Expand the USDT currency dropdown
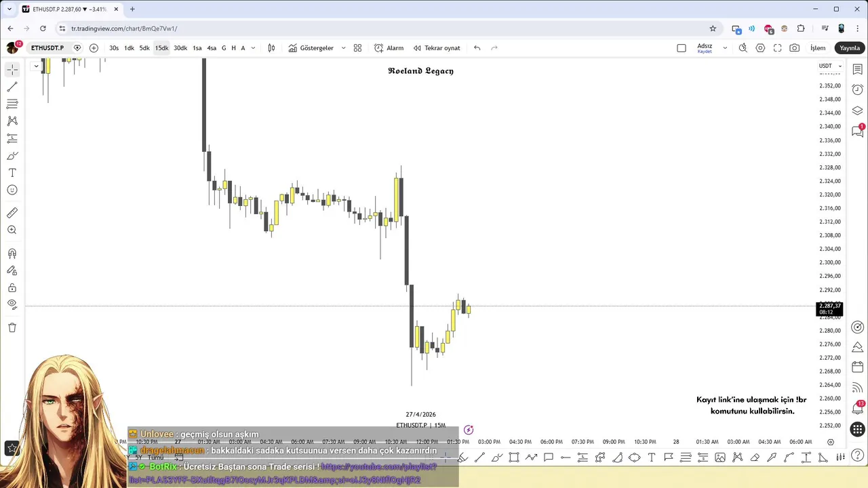This screenshot has width=868, height=488. (830, 66)
